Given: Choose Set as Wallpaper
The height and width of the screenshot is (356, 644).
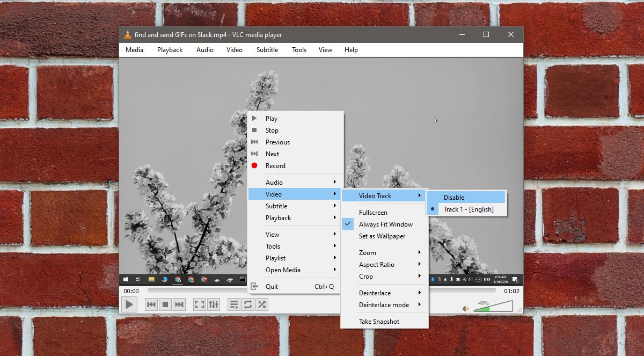Looking at the screenshot, I should point(385,236).
